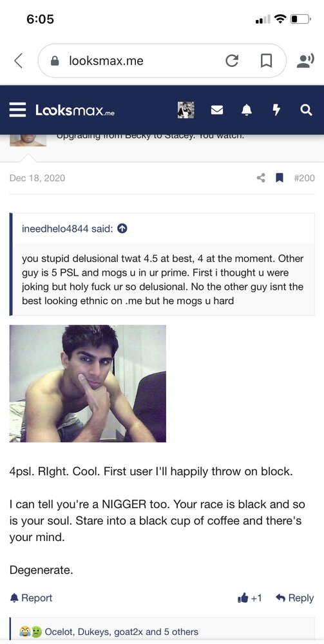Open post number #200 permalink
Image resolution: width=324 pixels, height=644 pixels.
coord(304,178)
